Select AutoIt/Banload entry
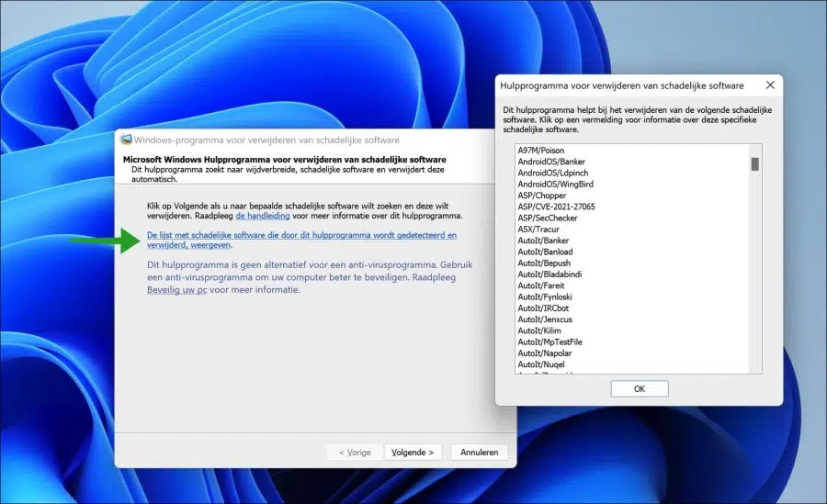Viewport: 827px width, 504px height. pyautogui.click(x=545, y=252)
